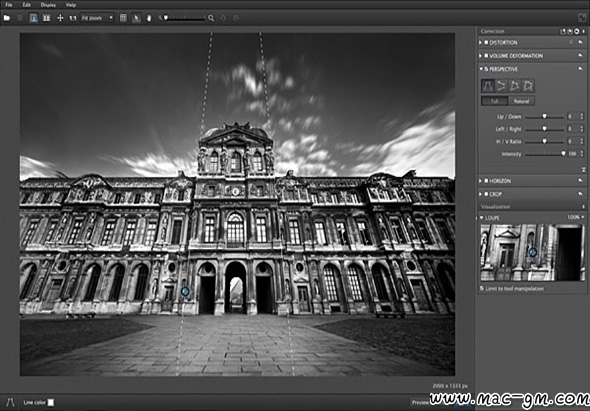Click the 1:1 zoom icon
The height and width of the screenshot is (411, 590).
point(73,18)
